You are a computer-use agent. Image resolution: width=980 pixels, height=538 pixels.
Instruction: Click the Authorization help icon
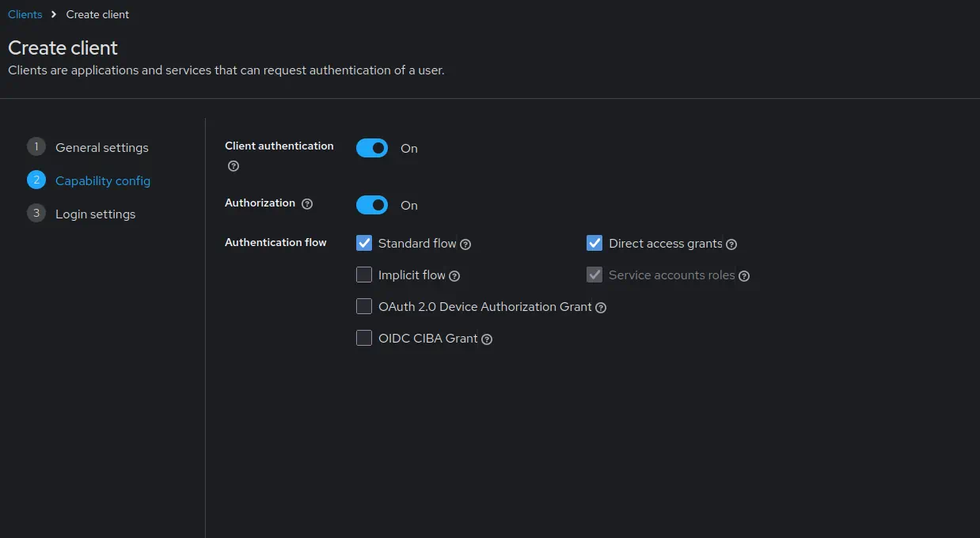pyautogui.click(x=307, y=204)
